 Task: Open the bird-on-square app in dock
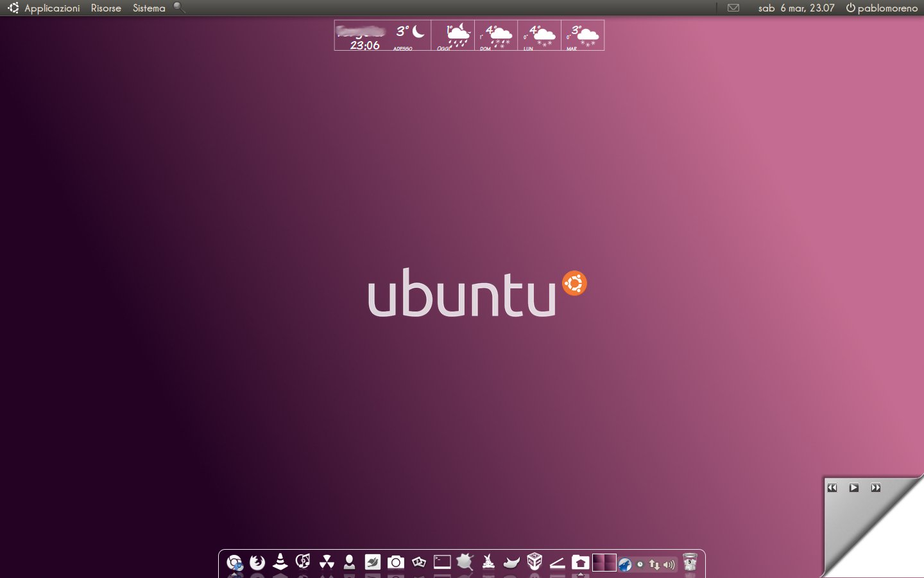coord(372,563)
